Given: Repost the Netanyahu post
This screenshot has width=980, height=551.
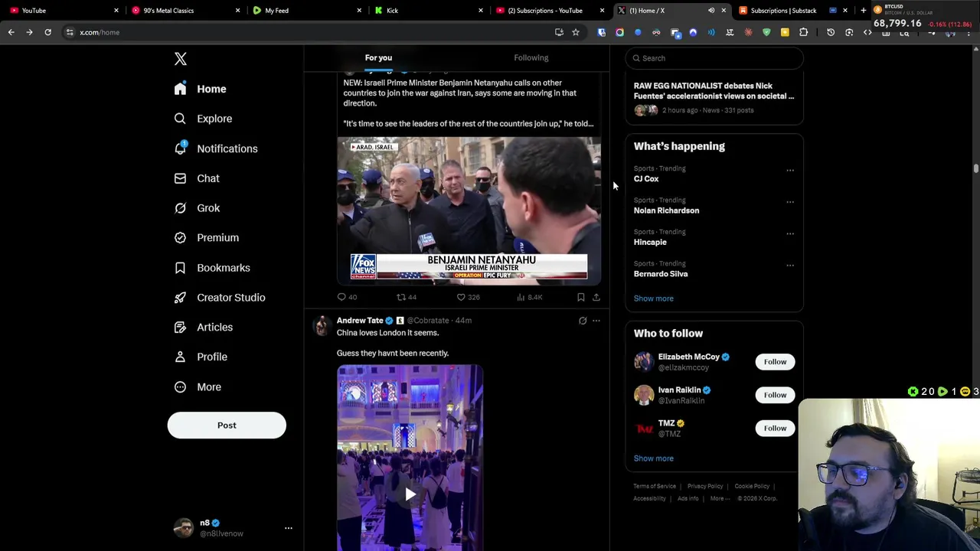Looking at the screenshot, I should [406, 297].
